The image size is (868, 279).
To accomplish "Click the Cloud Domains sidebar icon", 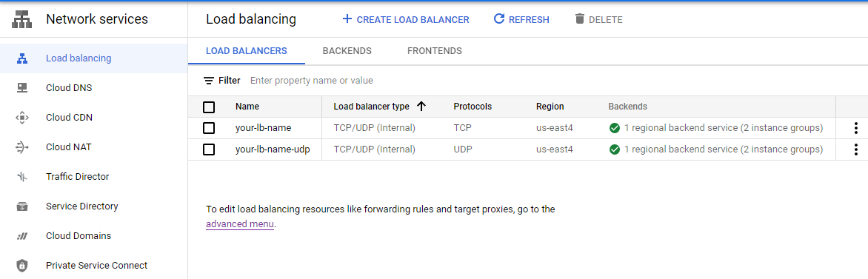I will [x=22, y=236].
